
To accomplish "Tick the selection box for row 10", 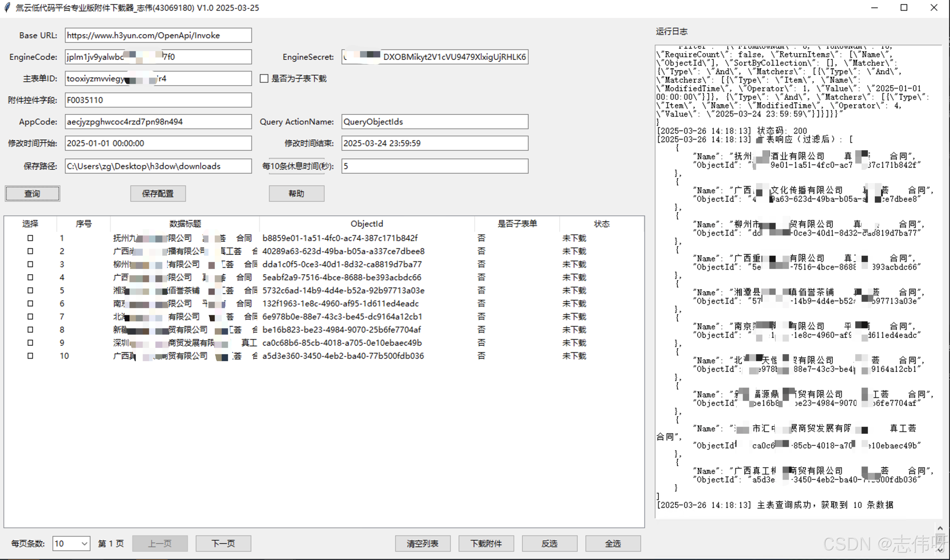I will point(30,356).
